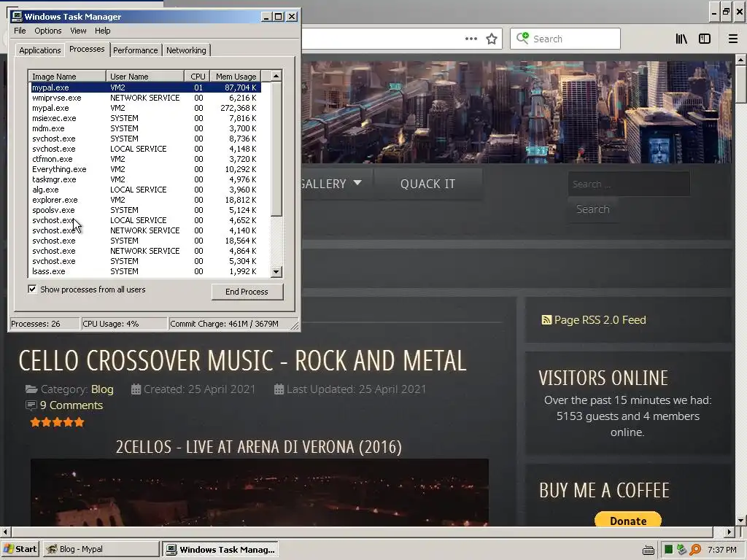The image size is (747, 560).
Task: Click the orange magnifier Everything tray icon
Action: click(x=695, y=550)
